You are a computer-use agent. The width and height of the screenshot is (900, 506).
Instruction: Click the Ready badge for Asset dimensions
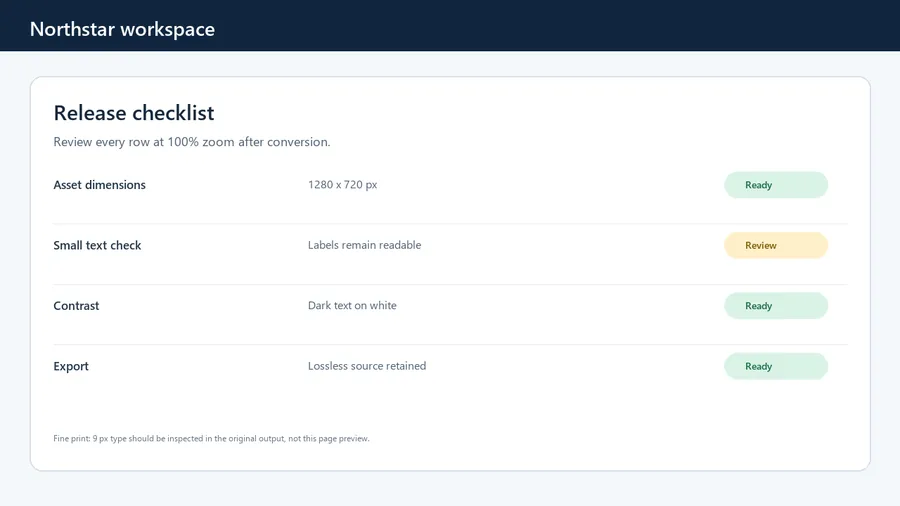(776, 185)
